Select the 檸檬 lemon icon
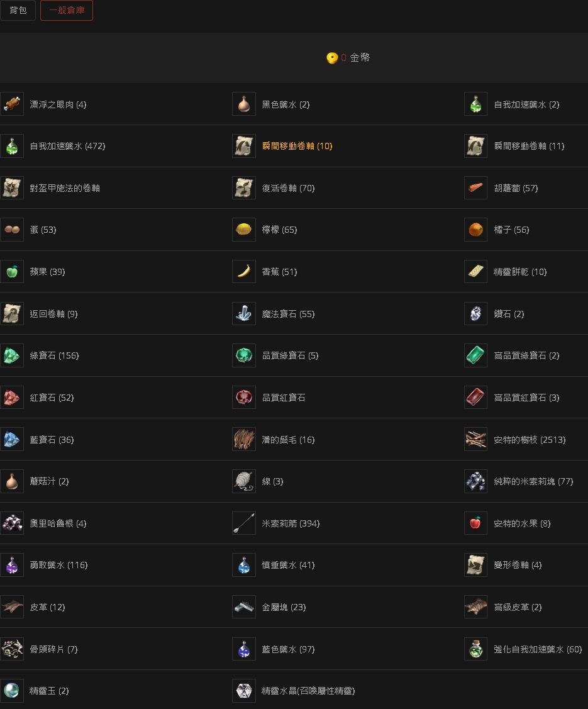 [244, 230]
